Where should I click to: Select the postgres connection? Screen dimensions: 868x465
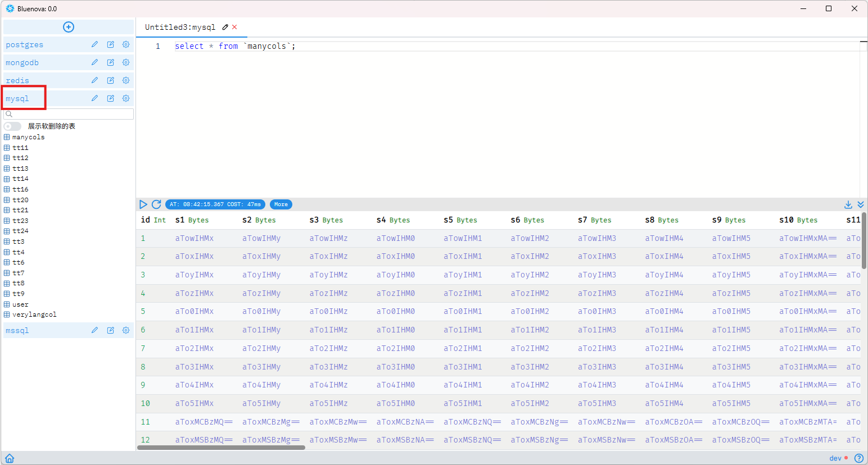click(25, 44)
